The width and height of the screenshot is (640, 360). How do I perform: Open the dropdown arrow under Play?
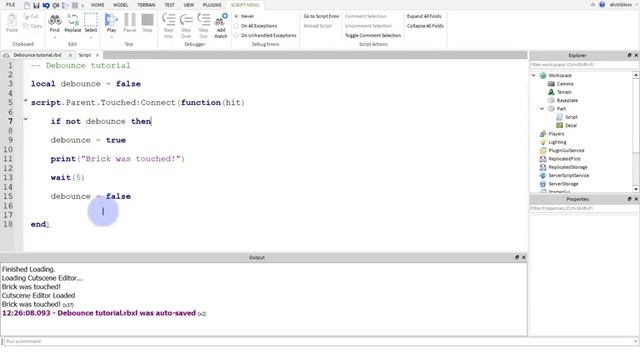(x=111, y=38)
